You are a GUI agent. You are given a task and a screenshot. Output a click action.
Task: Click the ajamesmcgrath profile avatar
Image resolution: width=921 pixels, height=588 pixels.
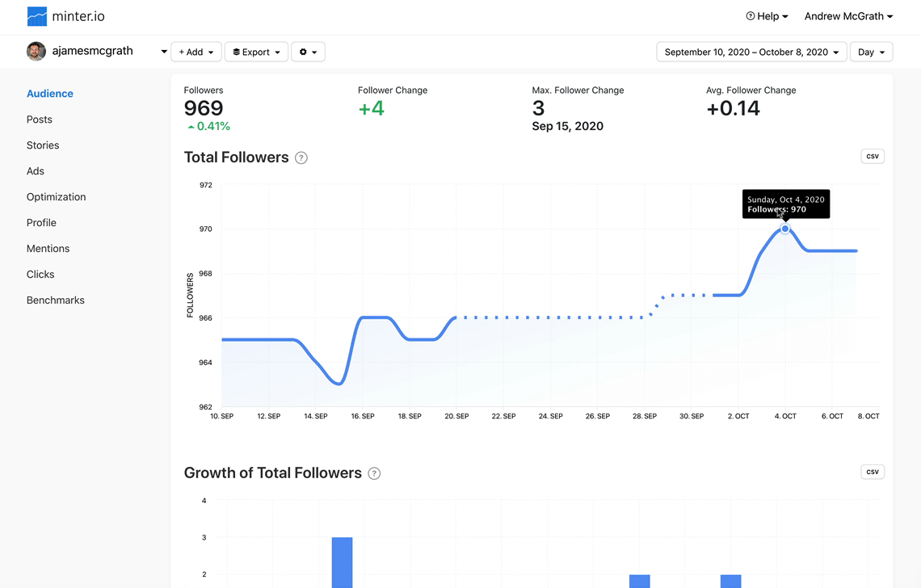pyautogui.click(x=36, y=52)
